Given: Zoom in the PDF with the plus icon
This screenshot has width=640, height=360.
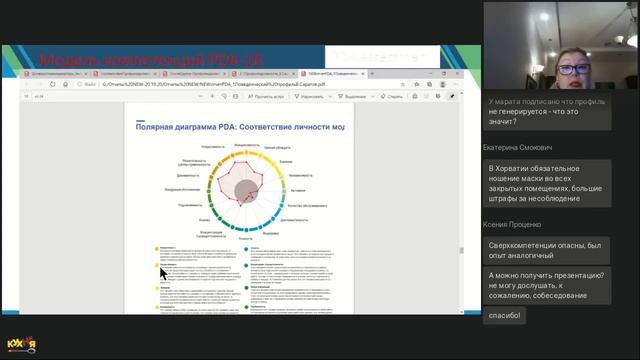Looking at the screenshot, I should point(212,96).
